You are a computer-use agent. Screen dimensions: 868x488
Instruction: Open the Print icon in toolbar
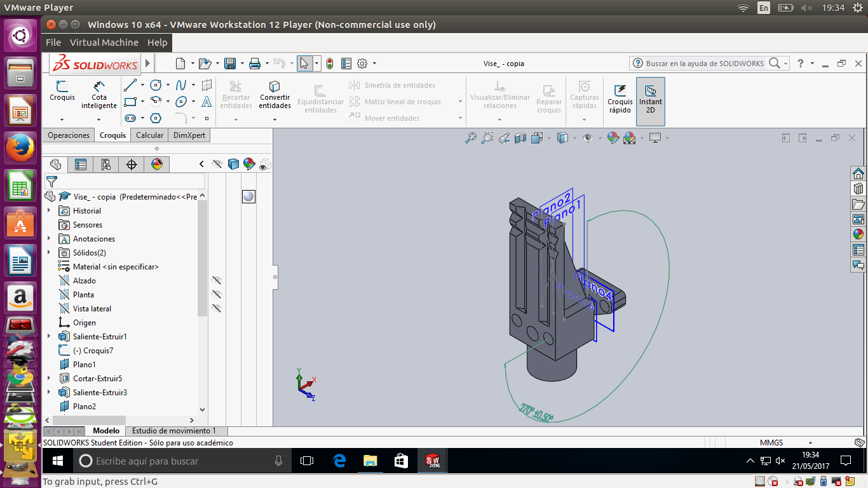(255, 64)
